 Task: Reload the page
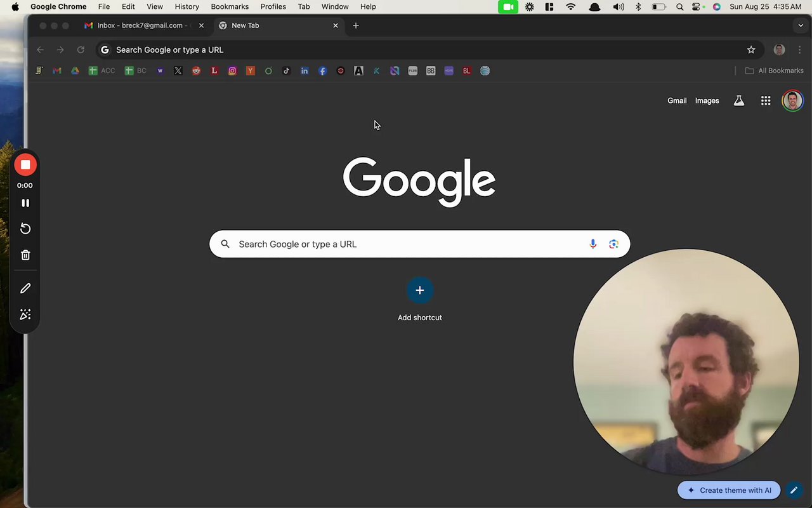pyautogui.click(x=81, y=50)
